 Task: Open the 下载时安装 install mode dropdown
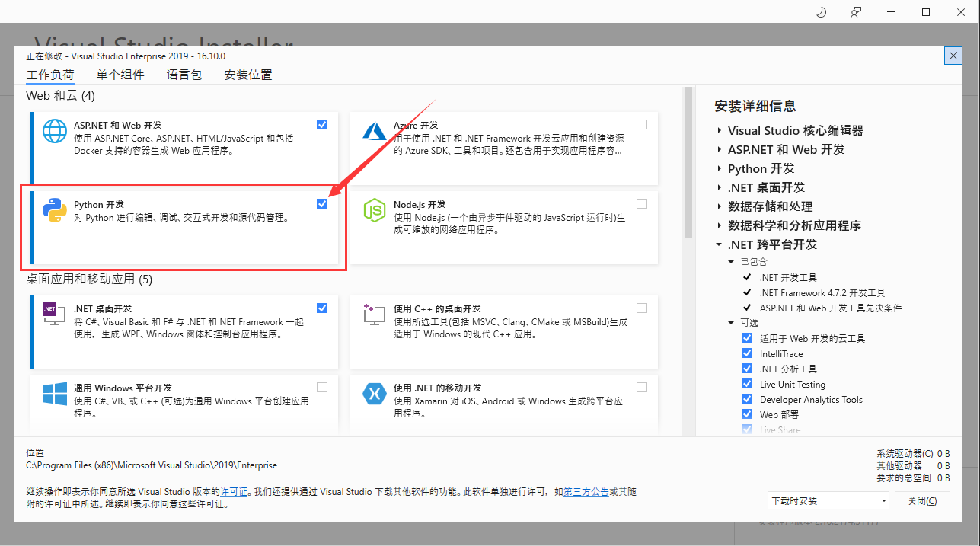point(828,500)
